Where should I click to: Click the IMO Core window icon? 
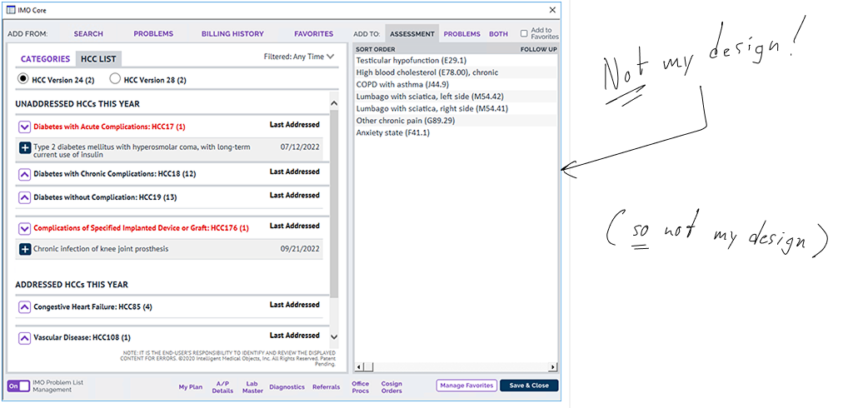click(x=10, y=10)
